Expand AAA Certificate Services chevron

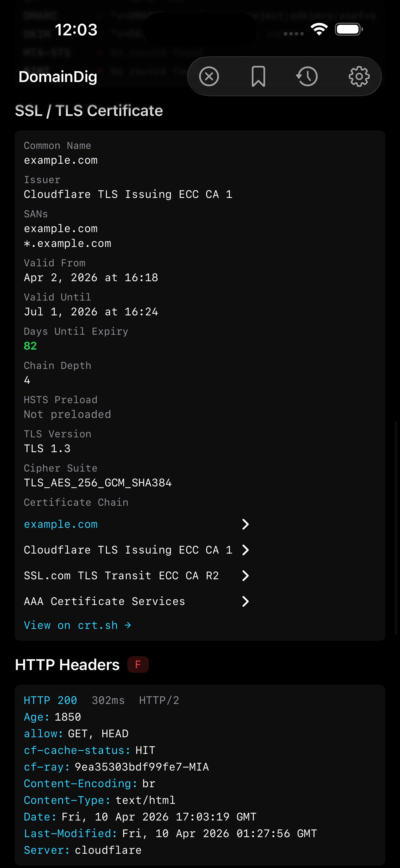tap(245, 601)
